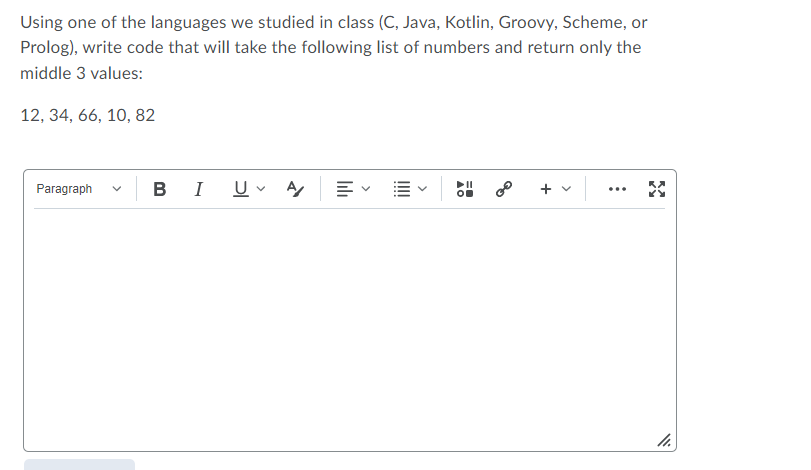Underline text with the U icon
The width and height of the screenshot is (811, 470).
(241, 189)
